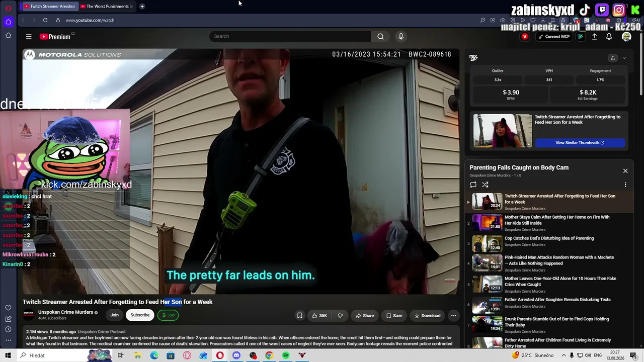Toggle playlist shuffle

[485, 185]
